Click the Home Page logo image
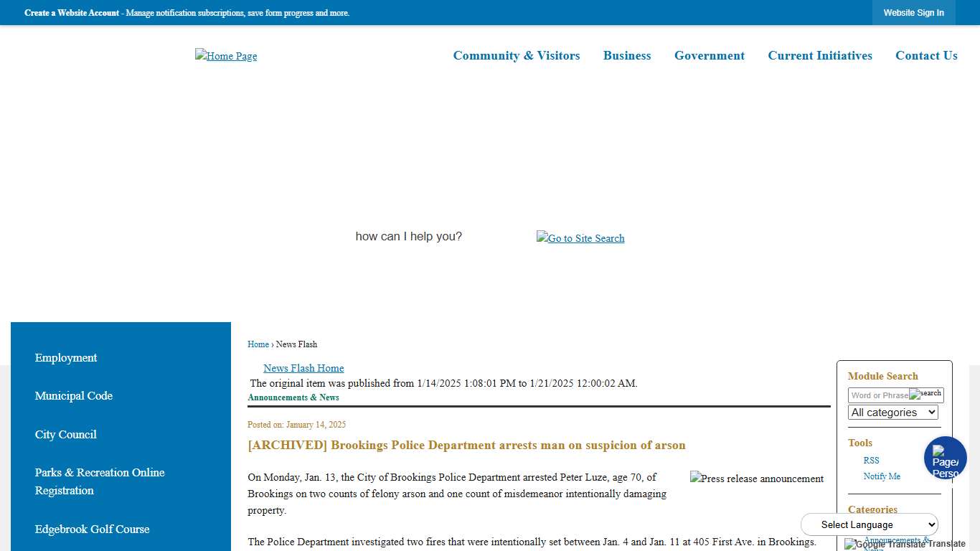 pos(226,56)
